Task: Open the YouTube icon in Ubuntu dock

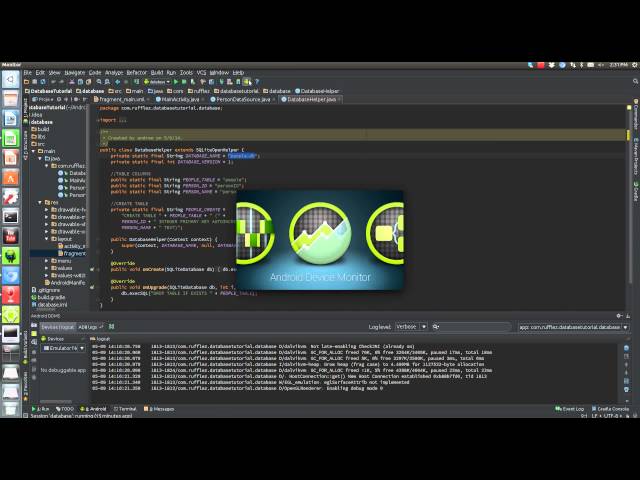Action: [11, 236]
